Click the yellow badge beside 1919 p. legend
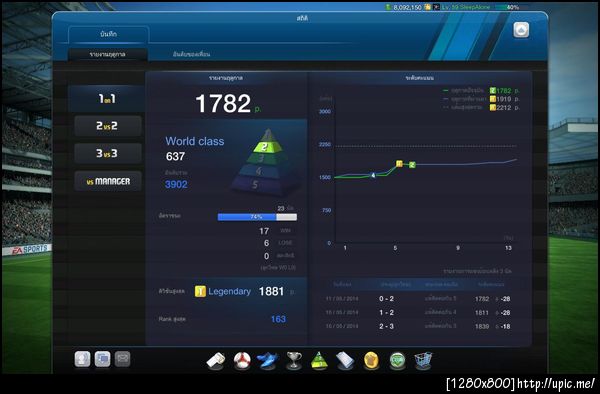Screen dimensions: 600x394 tap(493, 99)
